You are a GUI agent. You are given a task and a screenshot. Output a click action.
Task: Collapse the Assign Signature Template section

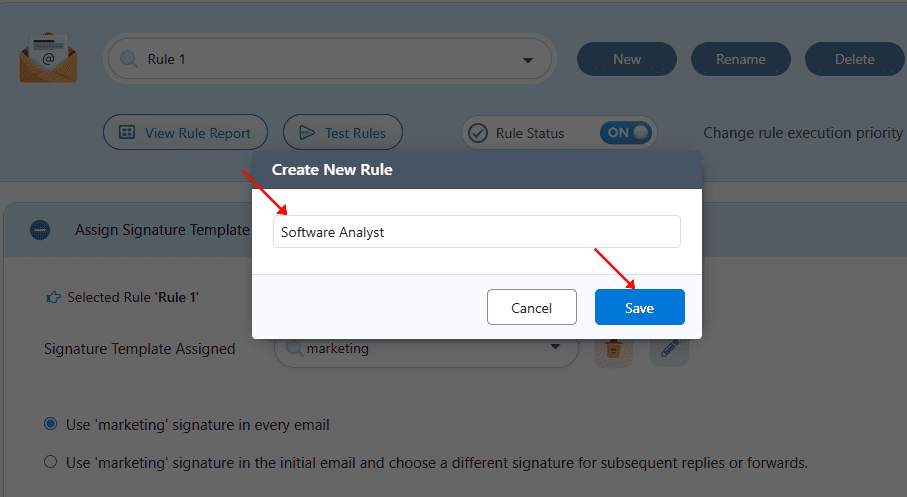pyautogui.click(x=40, y=230)
